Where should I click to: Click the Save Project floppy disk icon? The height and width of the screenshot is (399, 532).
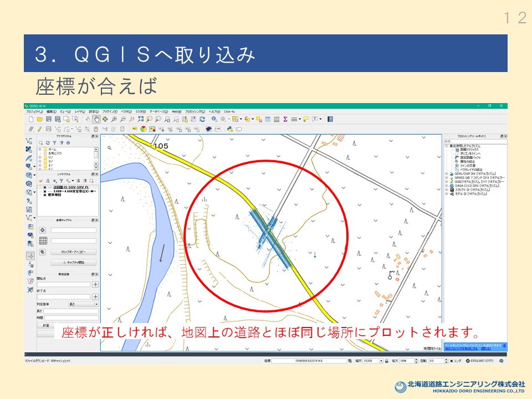pos(49,119)
